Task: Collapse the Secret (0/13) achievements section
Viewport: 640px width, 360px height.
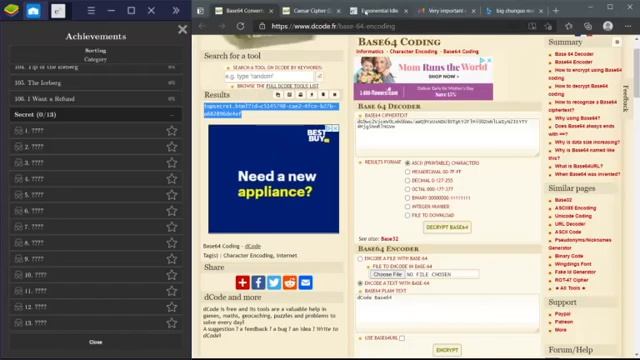Action: click(96, 115)
